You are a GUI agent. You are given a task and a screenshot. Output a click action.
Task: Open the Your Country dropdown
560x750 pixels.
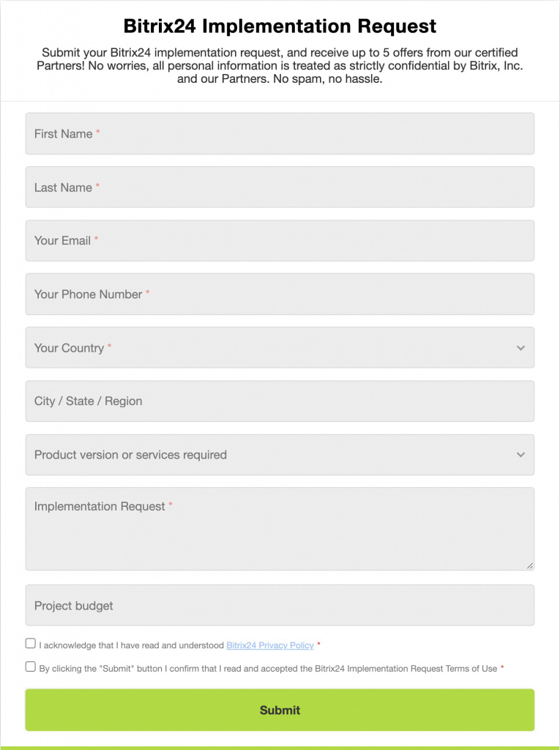click(x=271, y=348)
